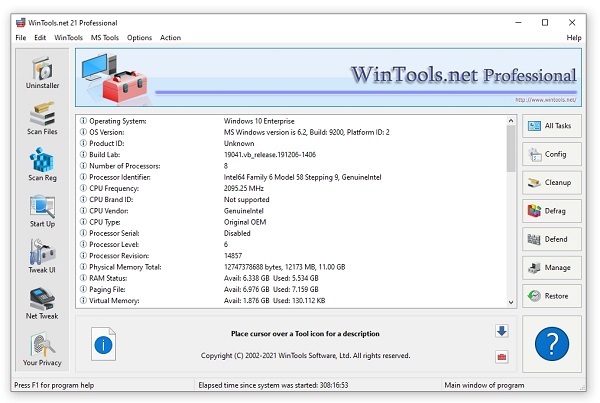600x403 pixels.
Task: Select the Processor Revision row
Action: tap(291, 256)
